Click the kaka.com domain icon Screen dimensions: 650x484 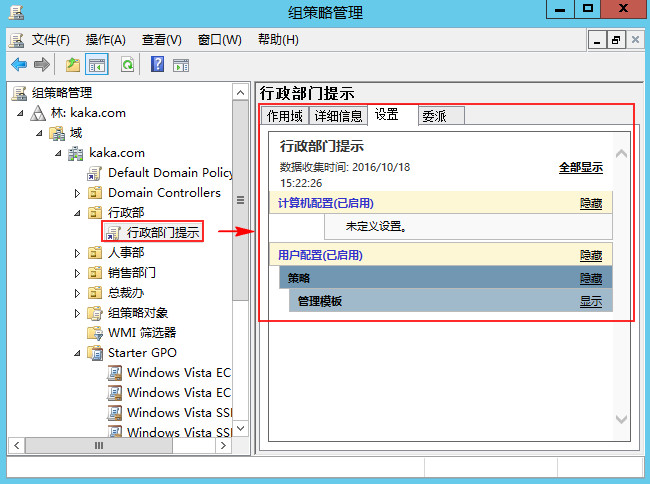75,153
